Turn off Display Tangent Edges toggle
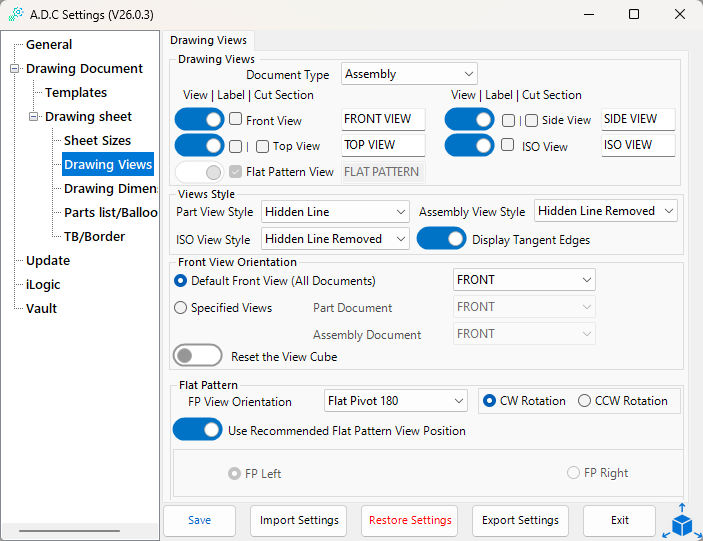The height and width of the screenshot is (541, 703). [442, 239]
